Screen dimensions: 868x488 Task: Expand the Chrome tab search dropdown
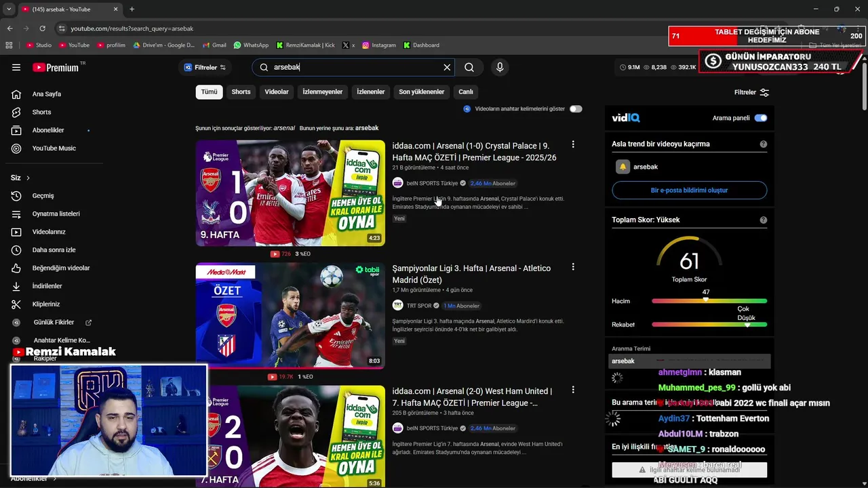9,9
